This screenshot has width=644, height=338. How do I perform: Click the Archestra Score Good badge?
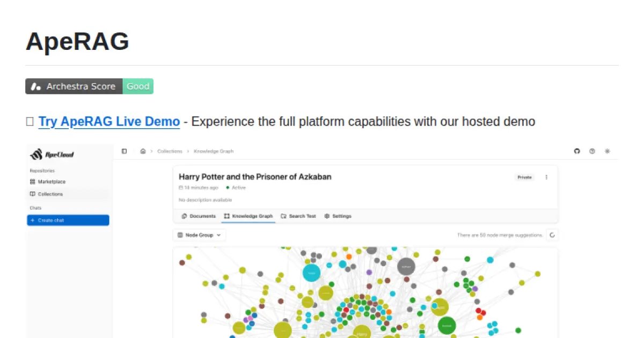[x=89, y=86]
